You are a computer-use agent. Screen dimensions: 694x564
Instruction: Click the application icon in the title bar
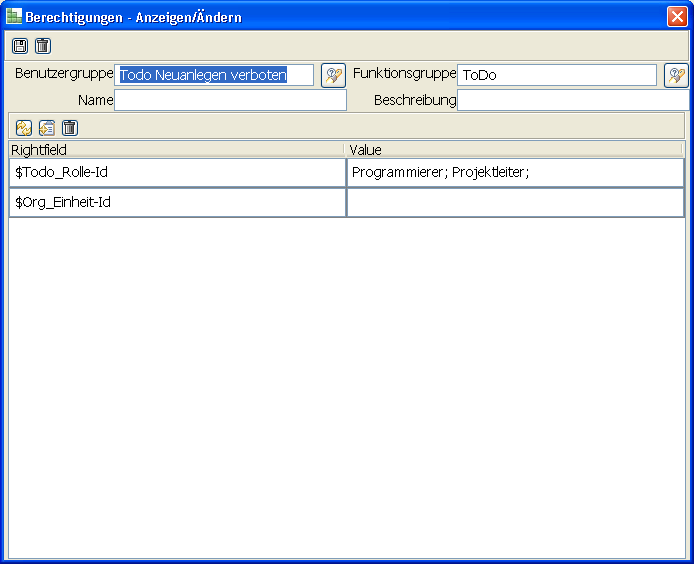(14, 17)
